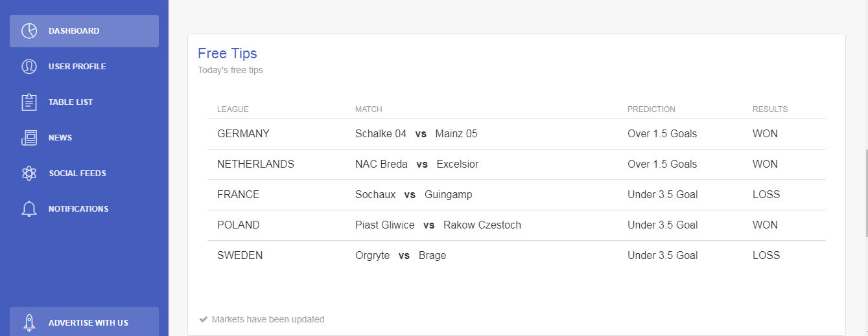Click the Advertise With Us button
This screenshot has width=868, height=336.
84,321
